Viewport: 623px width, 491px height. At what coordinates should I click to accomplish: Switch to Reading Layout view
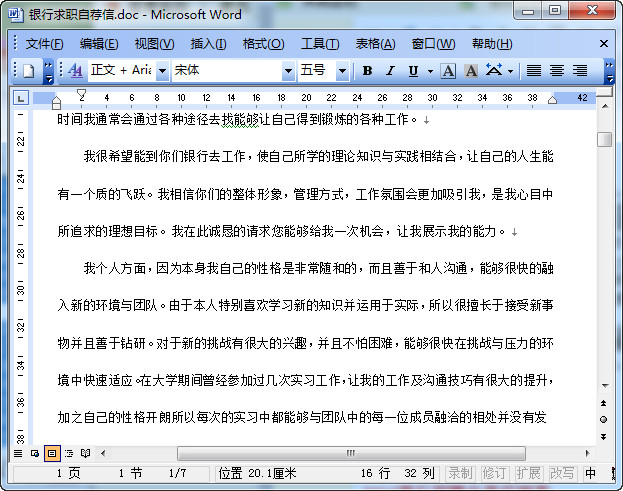[85, 453]
